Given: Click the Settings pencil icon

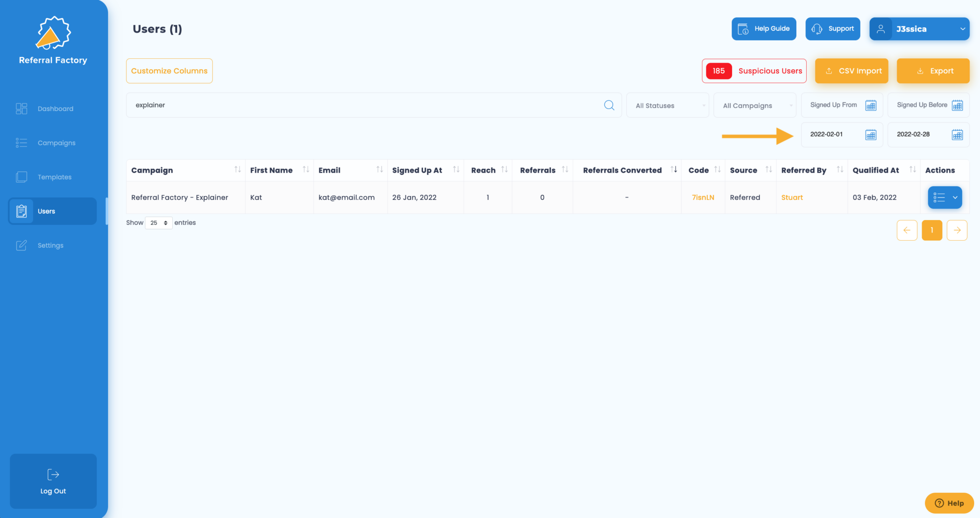Looking at the screenshot, I should (22, 245).
